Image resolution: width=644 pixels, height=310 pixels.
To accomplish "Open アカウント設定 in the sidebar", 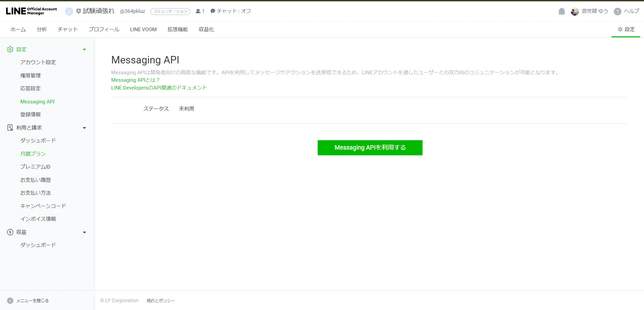I will pyautogui.click(x=38, y=62).
